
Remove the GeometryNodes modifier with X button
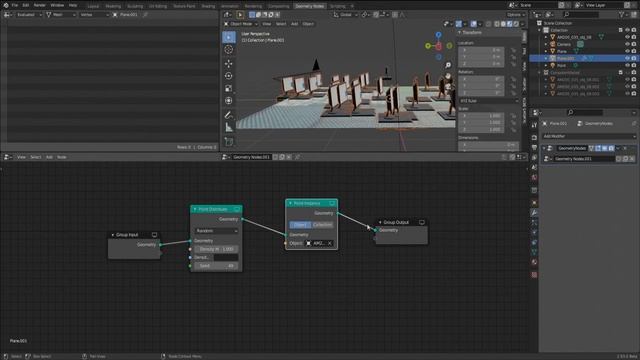[x=625, y=149]
